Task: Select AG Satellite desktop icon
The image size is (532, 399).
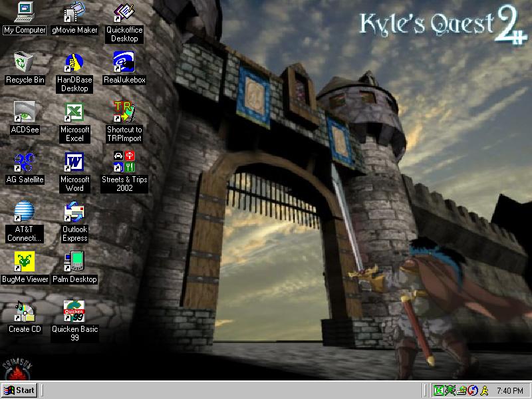Action: pyautogui.click(x=25, y=162)
